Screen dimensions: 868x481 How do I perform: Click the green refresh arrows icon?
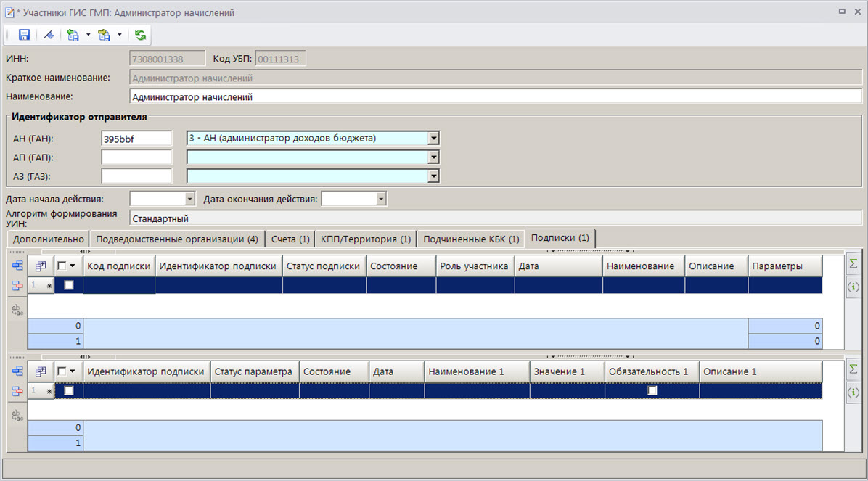(x=140, y=35)
